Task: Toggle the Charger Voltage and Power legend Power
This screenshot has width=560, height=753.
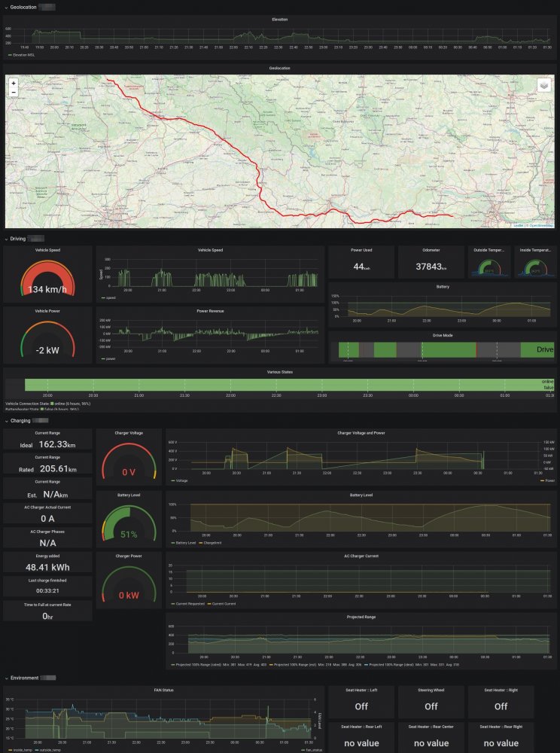Action: (547, 480)
